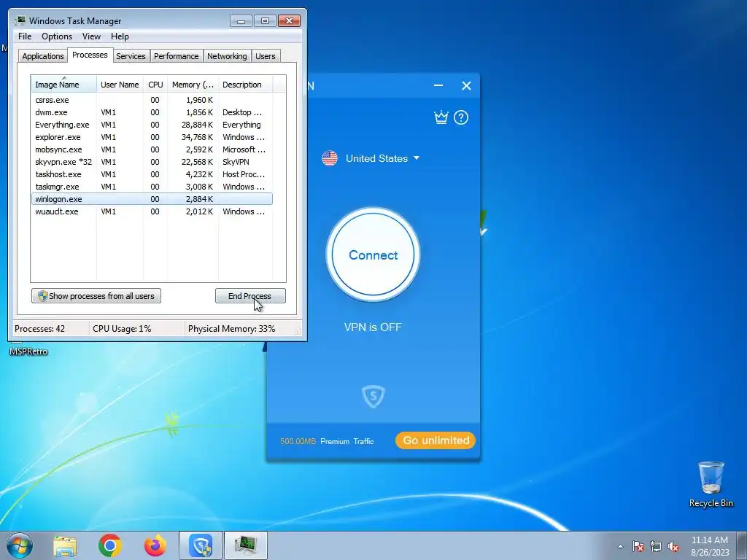
Task: Click the 500.00MB Premium Traffic text
Action: pyautogui.click(x=327, y=441)
